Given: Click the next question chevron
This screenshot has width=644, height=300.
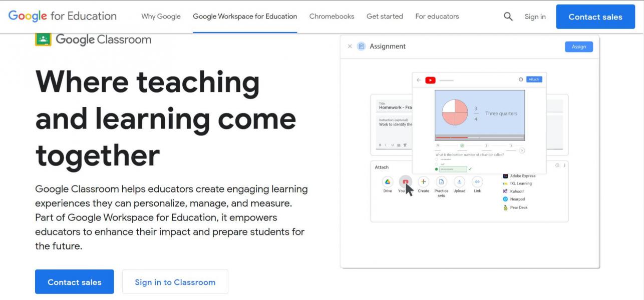Looking at the screenshot, I should [x=522, y=150].
